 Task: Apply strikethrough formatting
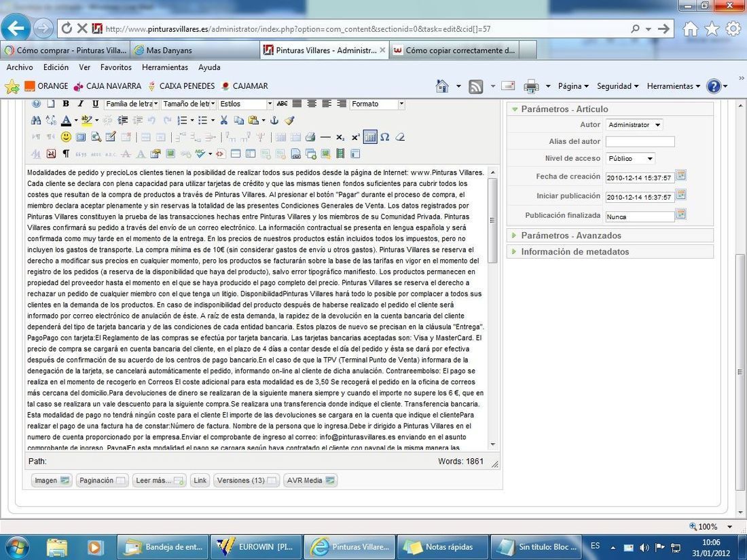(x=282, y=104)
